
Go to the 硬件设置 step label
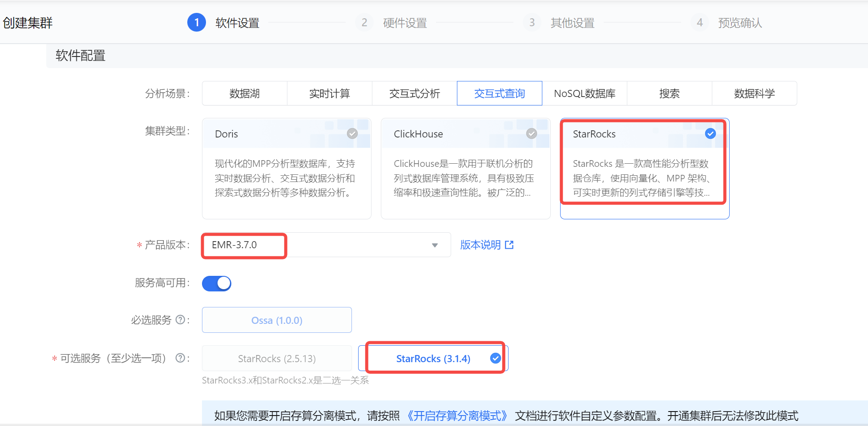click(405, 23)
